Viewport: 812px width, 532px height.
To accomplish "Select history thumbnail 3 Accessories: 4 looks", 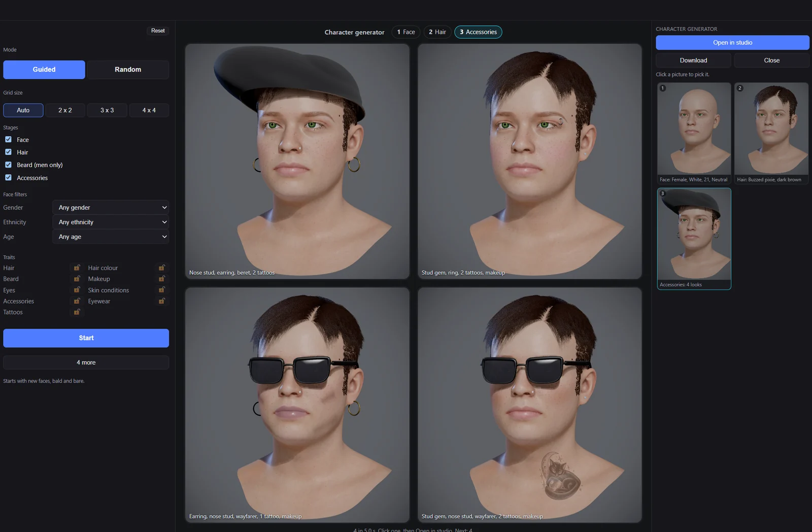I will point(694,239).
